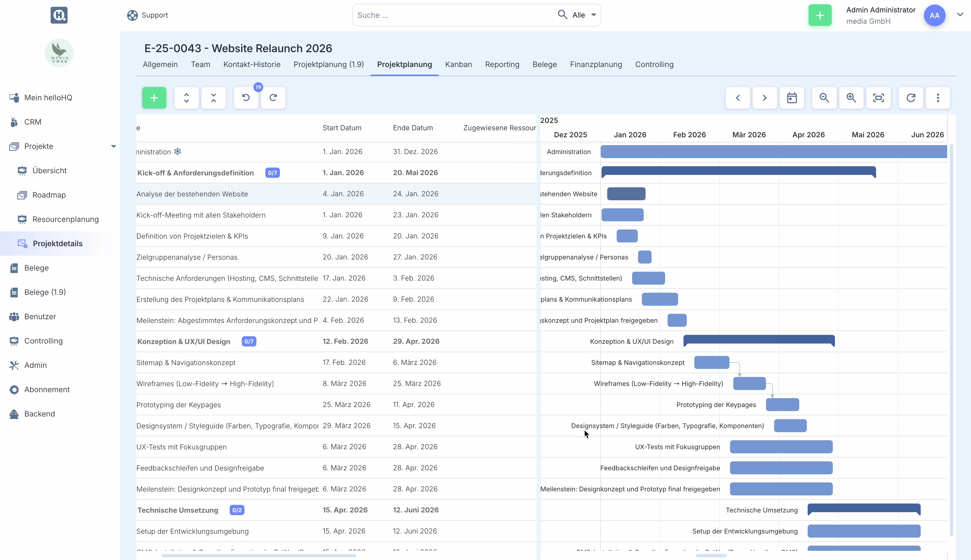Open the calendar date picker icon
Image resolution: width=971 pixels, height=560 pixels.
pyautogui.click(x=792, y=98)
